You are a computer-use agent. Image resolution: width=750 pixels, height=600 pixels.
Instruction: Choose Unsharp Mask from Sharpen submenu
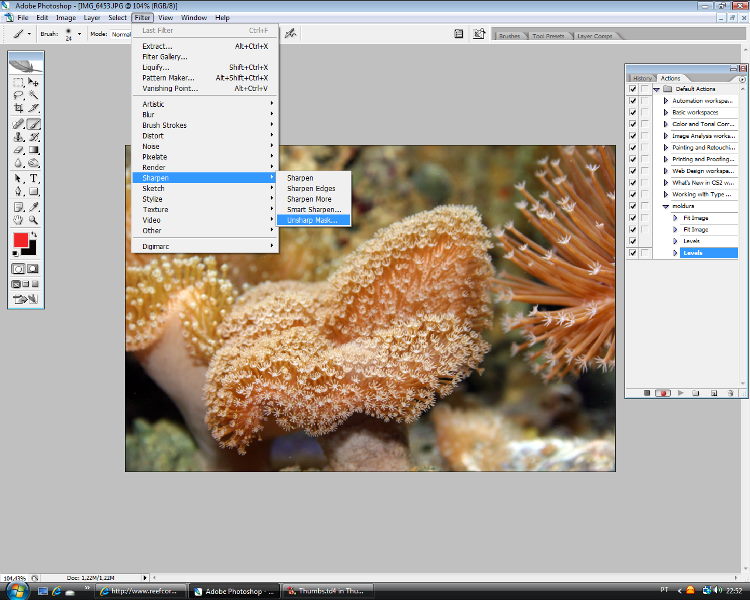(x=313, y=220)
